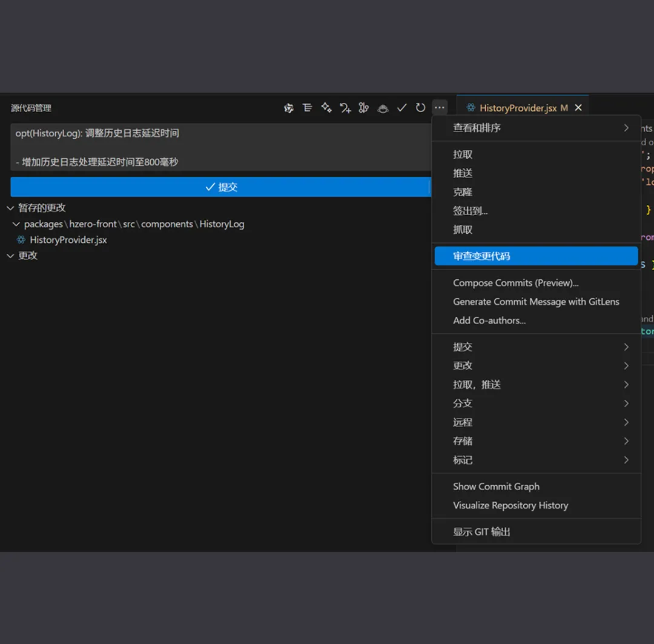Close the HistoryProvider.jsx editor tab

[578, 108]
